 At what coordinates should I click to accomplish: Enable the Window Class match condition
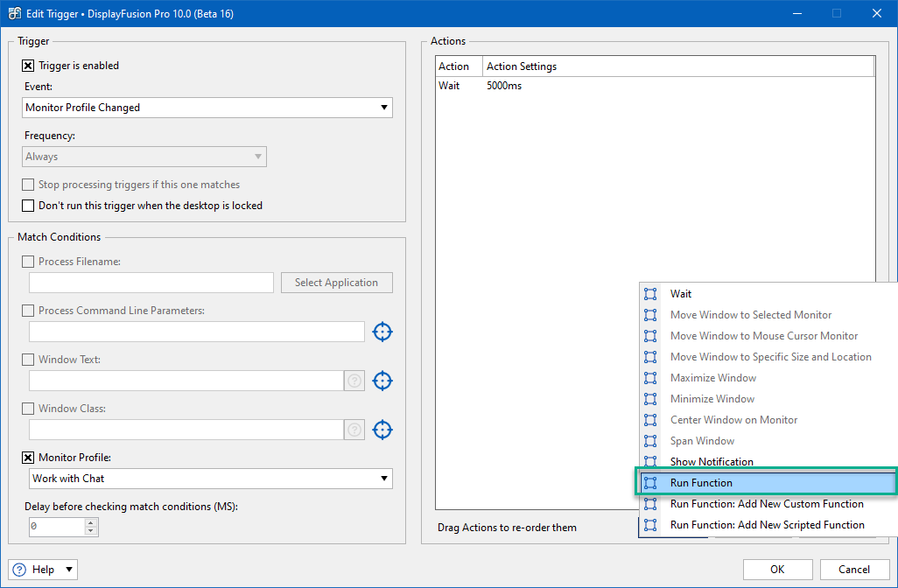tap(27, 409)
